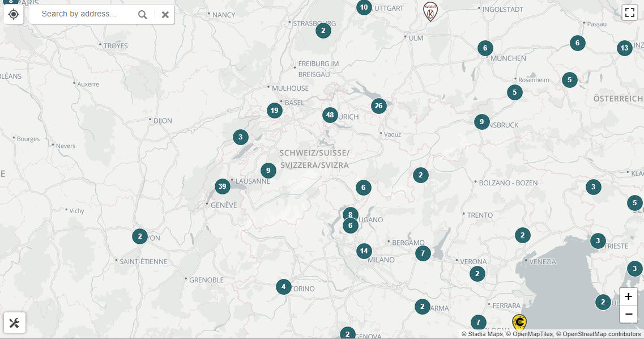The width and height of the screenshot is (644, 339).
Task: Expand the 26 cluster east of Zürich
Action: 378,105
